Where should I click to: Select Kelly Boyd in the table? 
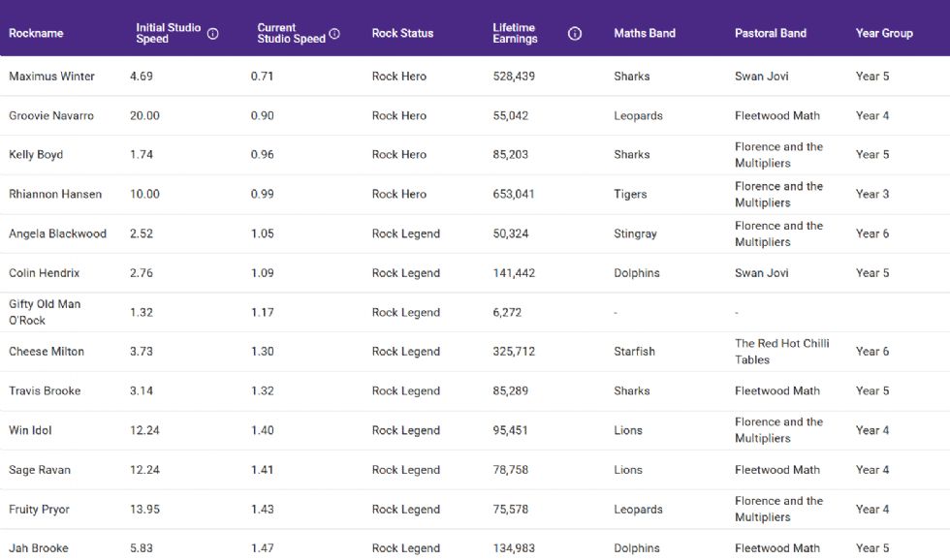pos(35,155)
